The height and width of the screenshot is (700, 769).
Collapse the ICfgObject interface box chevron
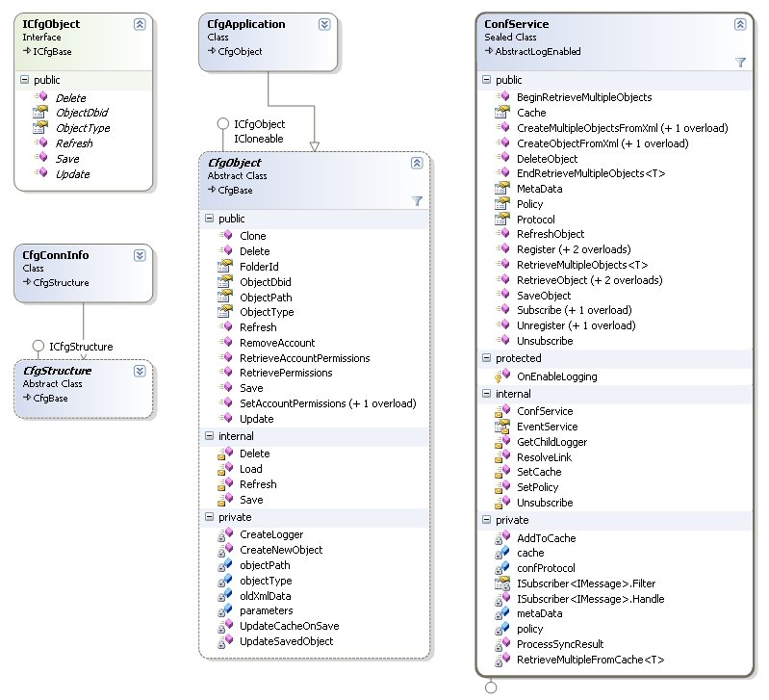pos(140,24)
